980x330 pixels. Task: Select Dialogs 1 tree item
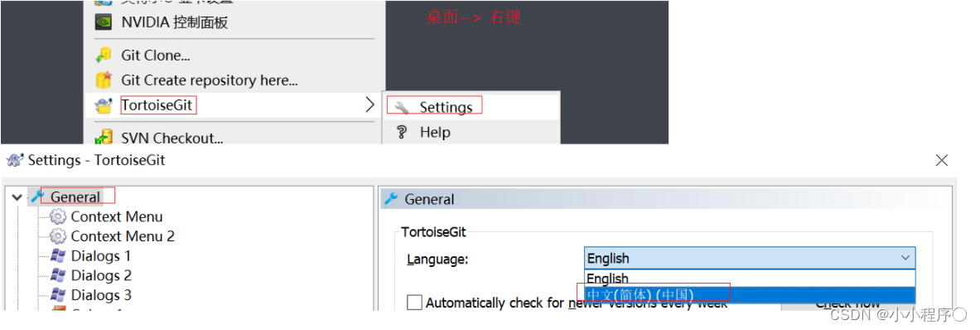[x=101, y=255]
